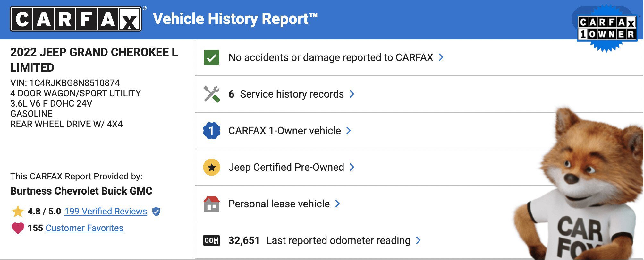Click the odometer icon
This screenshot has width=644, height=260.
coord(212,240)
